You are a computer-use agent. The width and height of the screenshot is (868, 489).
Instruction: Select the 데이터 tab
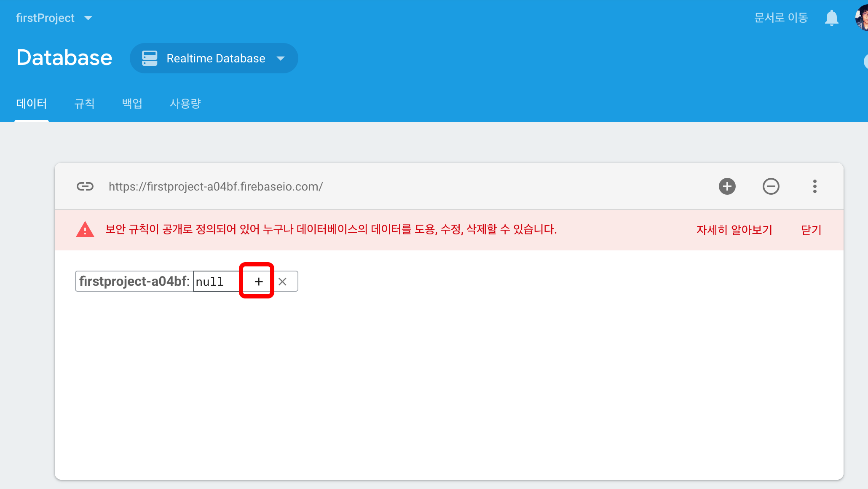click(x=32, y=104)
